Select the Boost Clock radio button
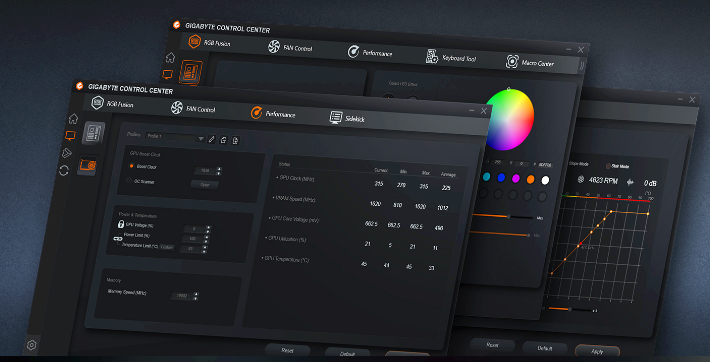710x362 pixels. [131, 166]
